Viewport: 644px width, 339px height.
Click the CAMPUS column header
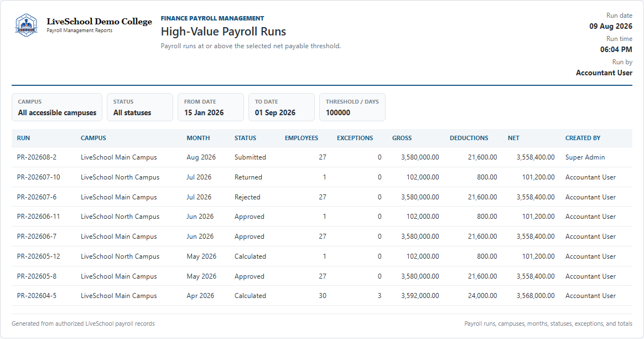pos(94,138)
